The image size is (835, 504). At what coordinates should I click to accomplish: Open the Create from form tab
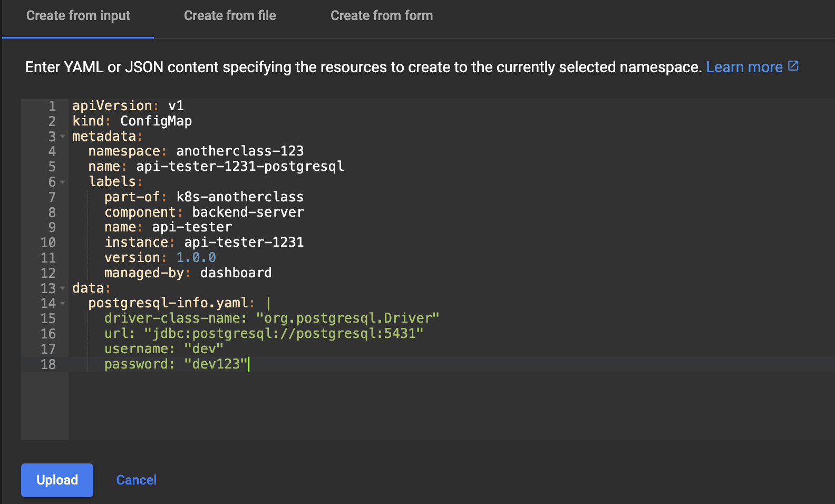tap(382, 16)
